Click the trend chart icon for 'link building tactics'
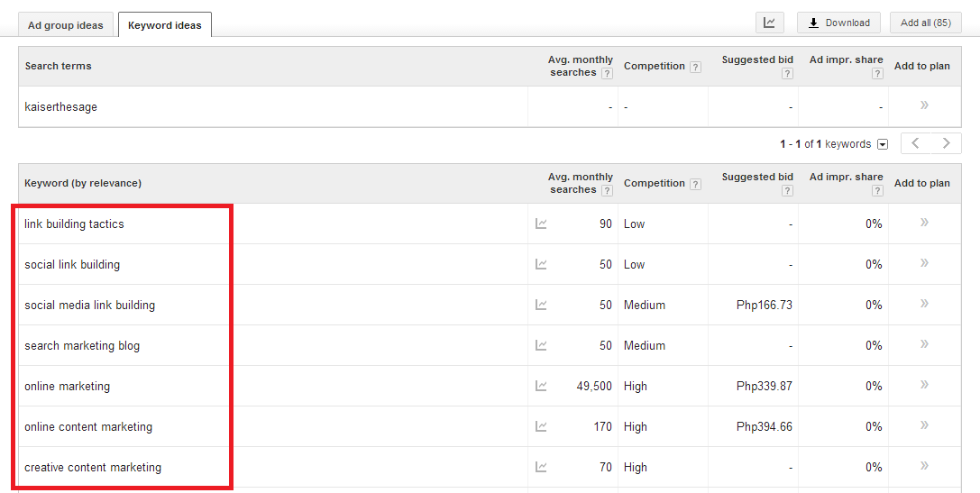Screen dimensions: 980x493 (541, 224)
